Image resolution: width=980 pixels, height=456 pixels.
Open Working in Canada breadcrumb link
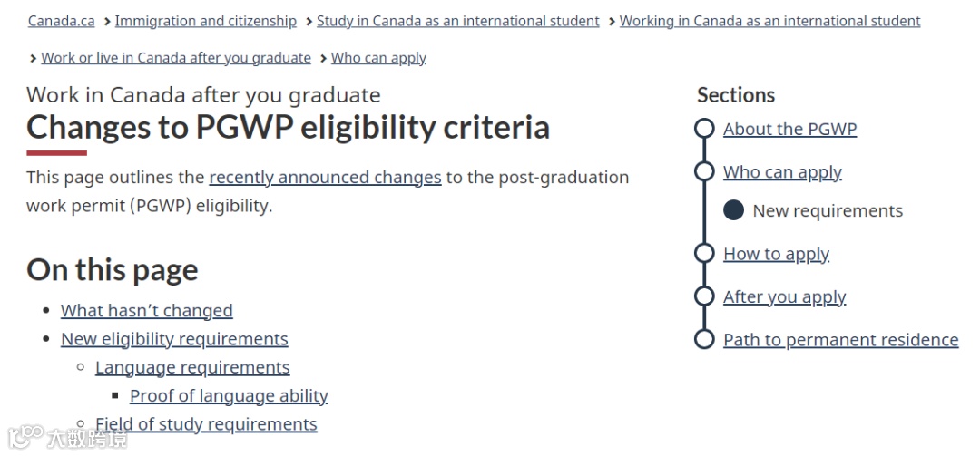click(769, 21)
